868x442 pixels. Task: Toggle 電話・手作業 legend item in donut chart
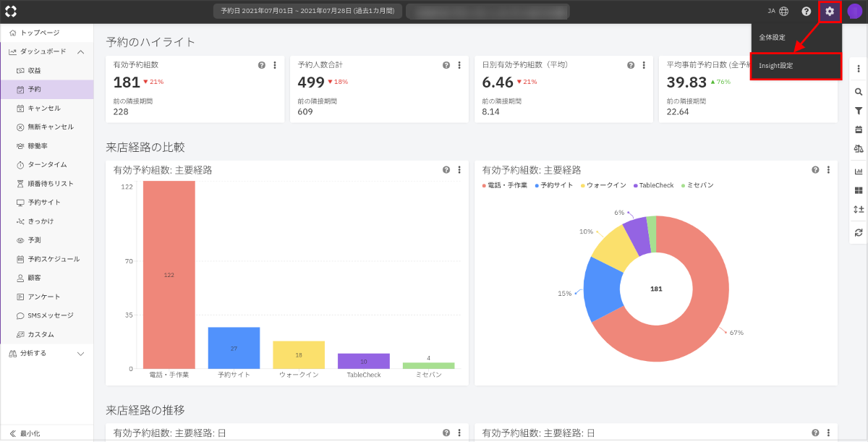click(x=506, y=185)
